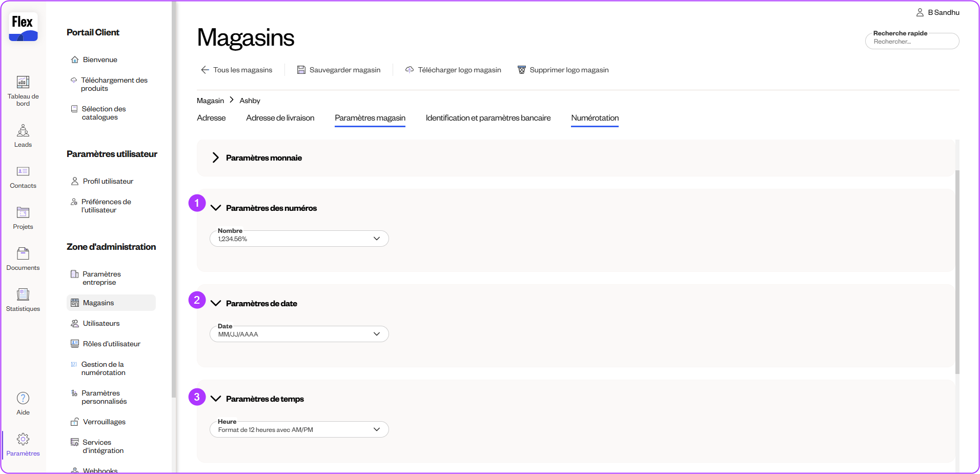980x474 pixels.
Task: Collapse the Paramètres de temps section
Action: [x=216, y=399]
